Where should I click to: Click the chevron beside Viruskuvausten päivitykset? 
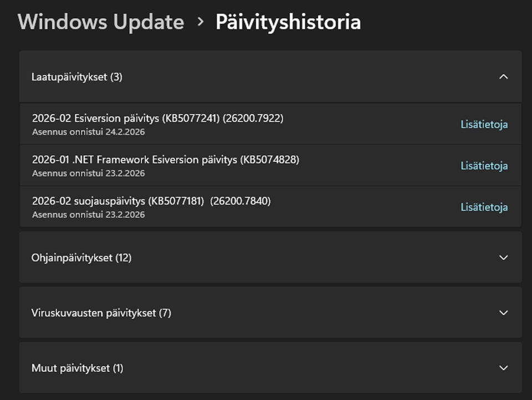point(503,313)
